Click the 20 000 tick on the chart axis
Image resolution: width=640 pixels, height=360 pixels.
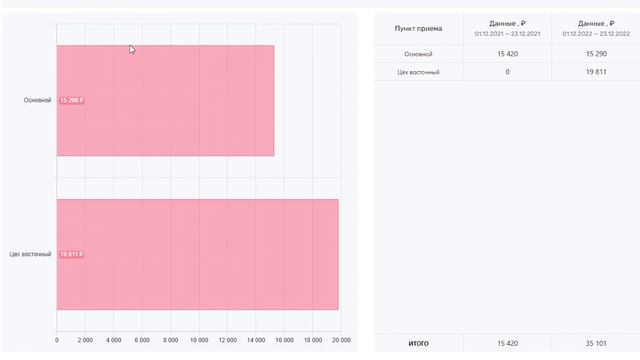click(341, 340)
